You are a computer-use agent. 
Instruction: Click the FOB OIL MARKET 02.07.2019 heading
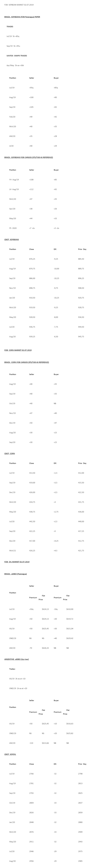17,562
